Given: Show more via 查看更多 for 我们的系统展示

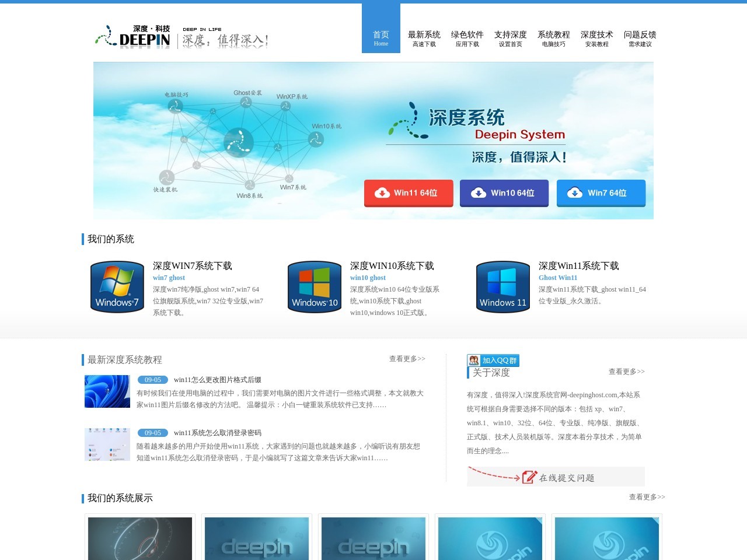Looking at the screenshot, I should [x=647, y=497].
